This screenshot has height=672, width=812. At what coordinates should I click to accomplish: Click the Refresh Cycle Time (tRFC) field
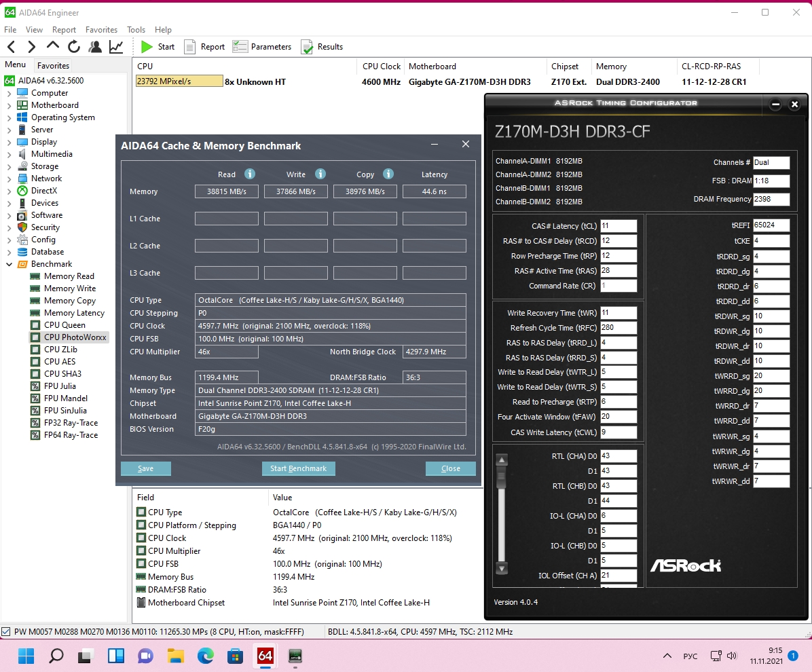619,328
